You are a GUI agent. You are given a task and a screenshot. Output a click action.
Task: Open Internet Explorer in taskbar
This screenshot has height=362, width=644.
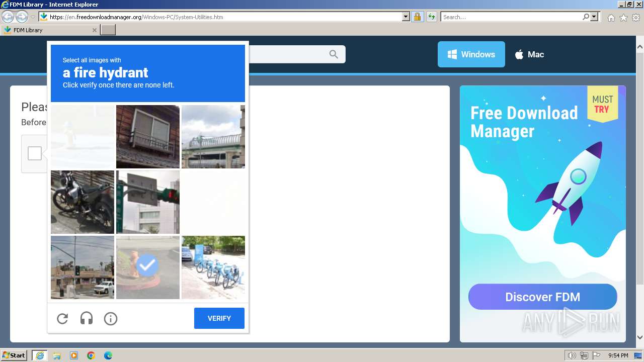point(40,355)
